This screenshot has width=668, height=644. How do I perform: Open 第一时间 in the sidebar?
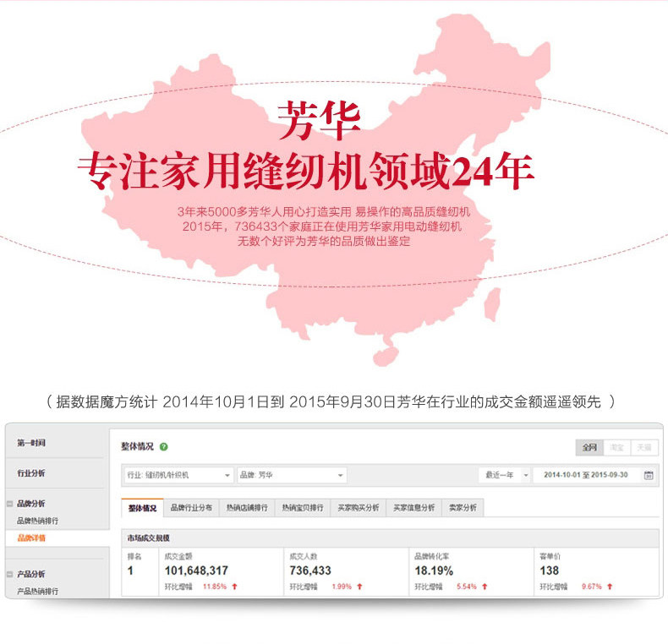click(31, 443)
